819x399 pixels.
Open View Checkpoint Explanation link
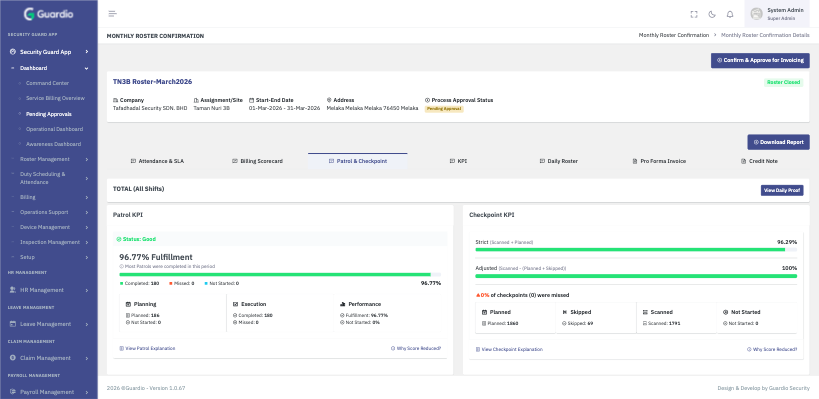tap(509, 349)
